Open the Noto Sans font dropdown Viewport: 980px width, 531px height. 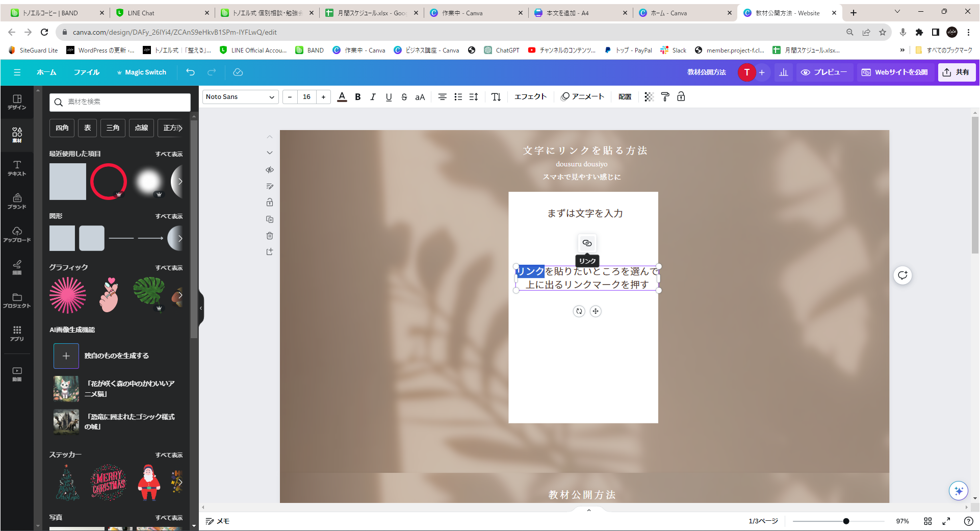click(240, 97)
